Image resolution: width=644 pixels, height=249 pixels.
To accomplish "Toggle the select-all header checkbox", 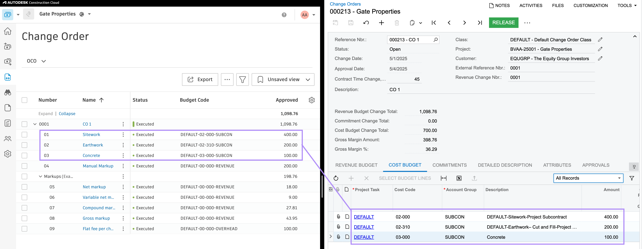I will point(24,100).
